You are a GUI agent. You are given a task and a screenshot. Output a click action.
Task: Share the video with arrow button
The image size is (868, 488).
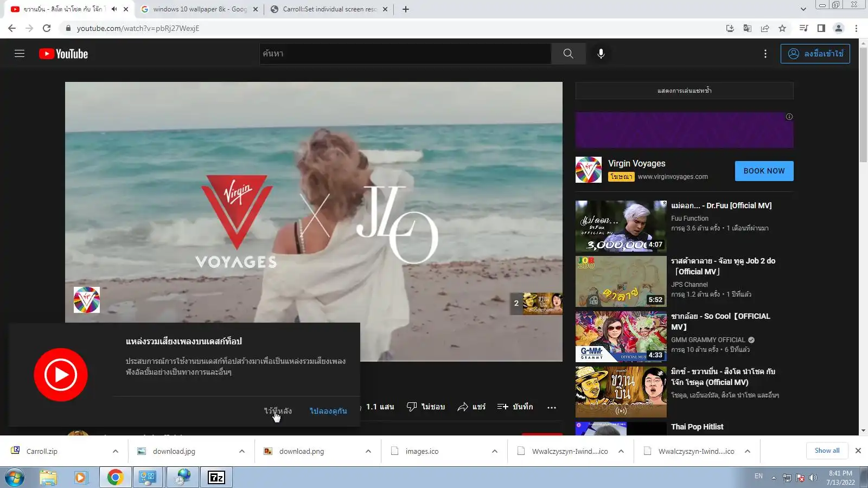pos(471,407)
